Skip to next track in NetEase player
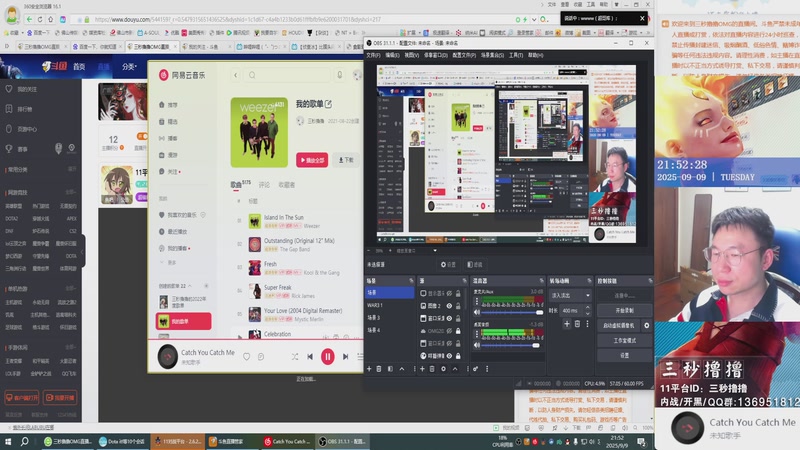 tap(345, 357)
